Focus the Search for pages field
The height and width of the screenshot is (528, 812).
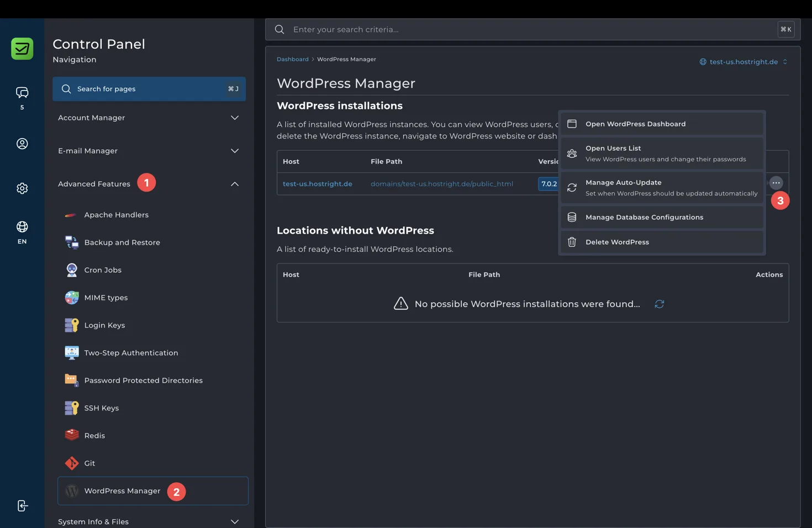click(x=149, y=89)
